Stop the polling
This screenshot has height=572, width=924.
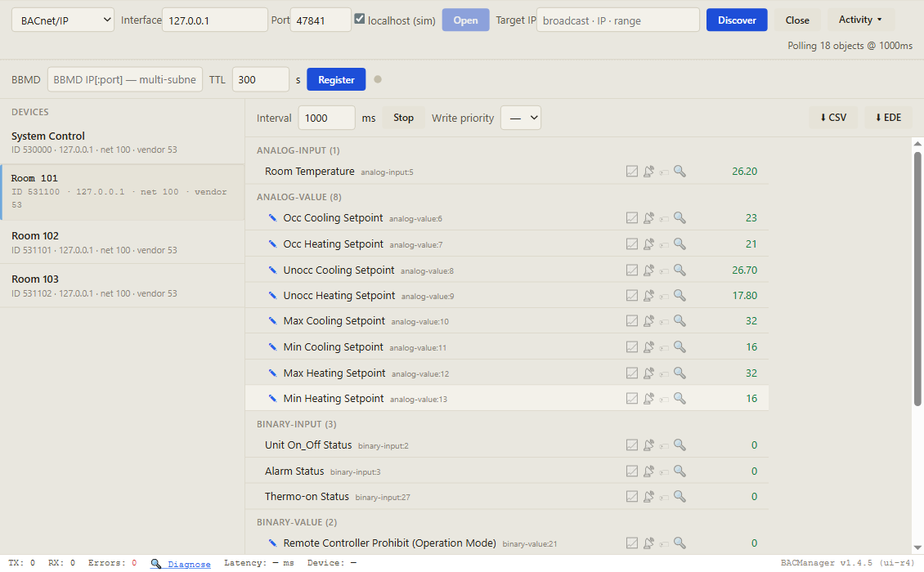[x=404, y=118]
